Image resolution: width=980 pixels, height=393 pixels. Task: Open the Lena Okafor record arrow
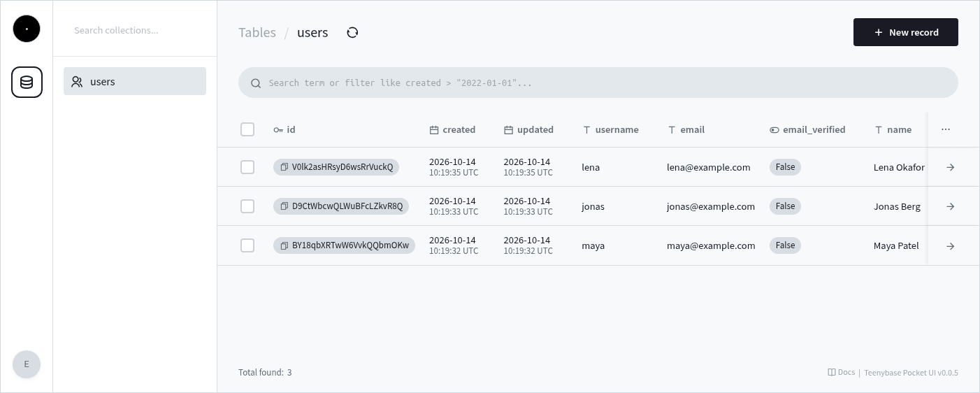click(950, 167)
